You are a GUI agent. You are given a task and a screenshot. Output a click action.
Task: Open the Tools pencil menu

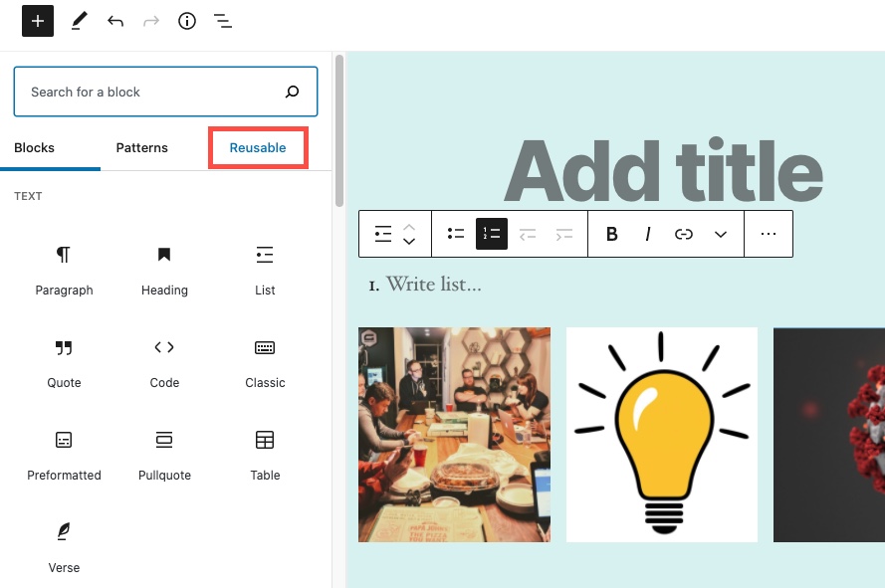click(x=79, y=21)
